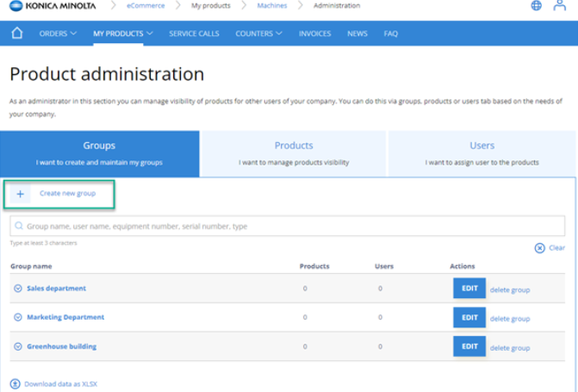Focus the group name search field

(x=287, y=226)
